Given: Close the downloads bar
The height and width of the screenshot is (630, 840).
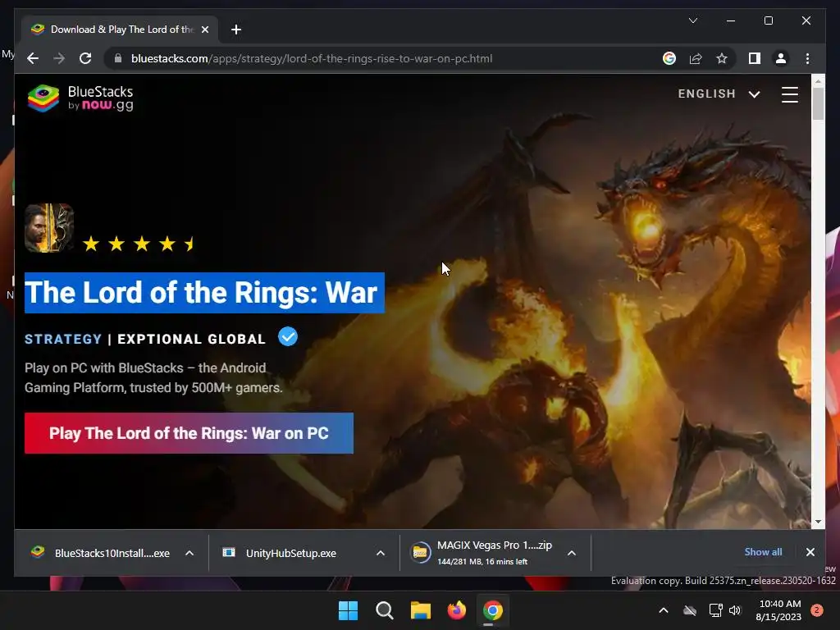Looking at the screenshot, I should 810,552.
